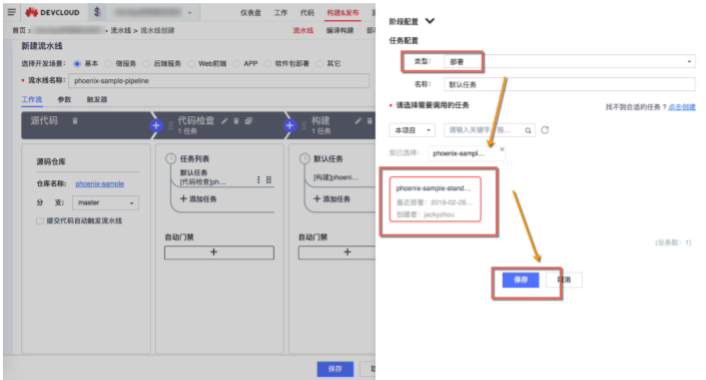Switch to the 参数 tab
The width and height of the screenshot is (706, 380).
pyautogui.click(x=64, y=99)
